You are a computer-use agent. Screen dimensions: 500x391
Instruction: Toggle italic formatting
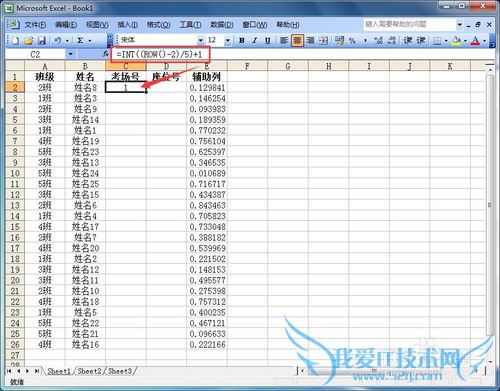(x=255, y=40)
